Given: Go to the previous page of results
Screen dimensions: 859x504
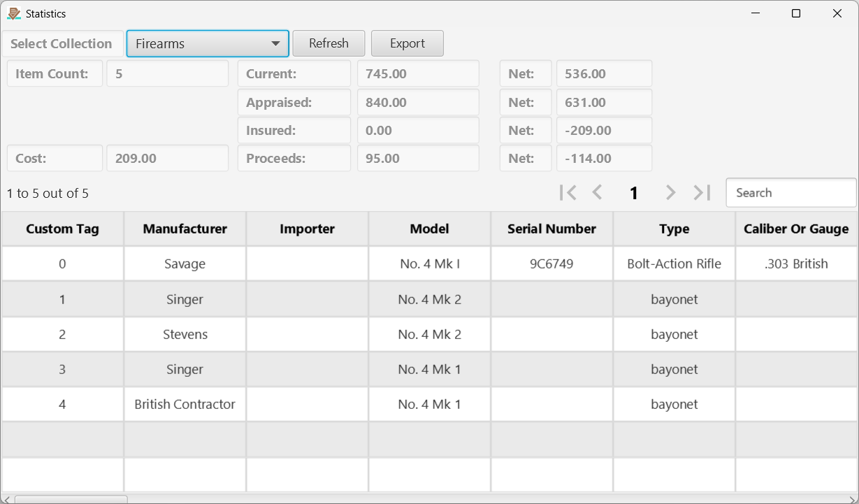Looking at the screenshot, I should tap(597, 193).
